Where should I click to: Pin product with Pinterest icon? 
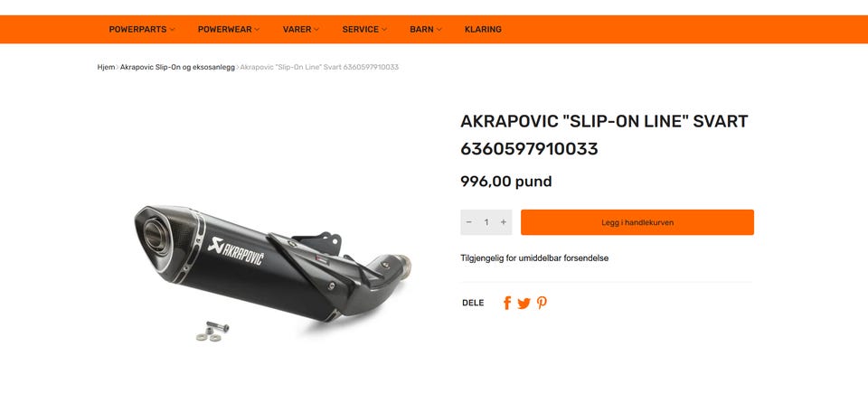pos(542,303)
